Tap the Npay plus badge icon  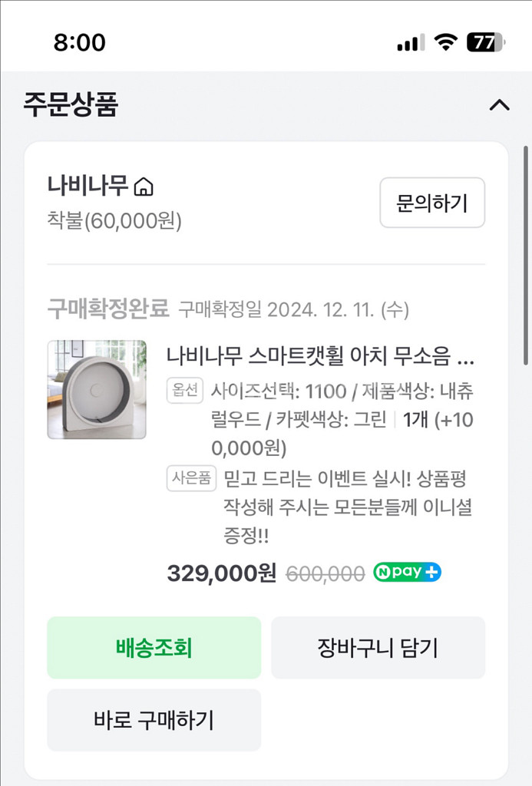(x=407, y=573)
